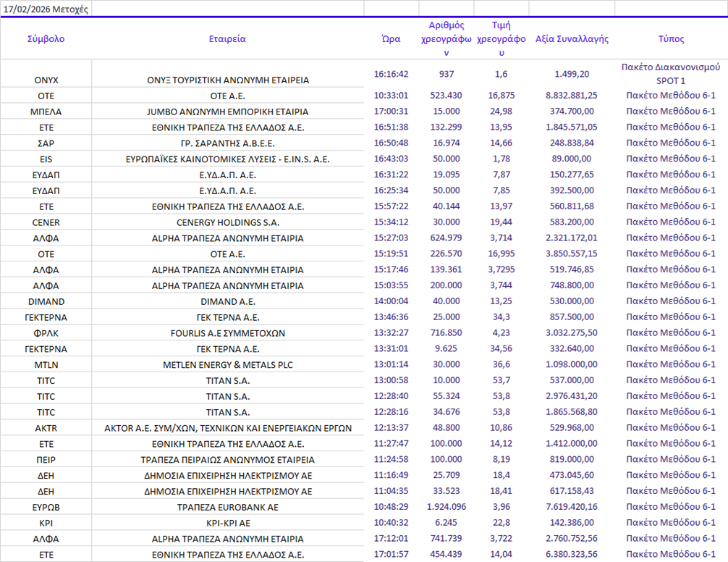Image resolution: width=728 pixels, height=562 pixels.
Task: Click the Τιμή χρεογράφου column header
Action: pos(501,39)
